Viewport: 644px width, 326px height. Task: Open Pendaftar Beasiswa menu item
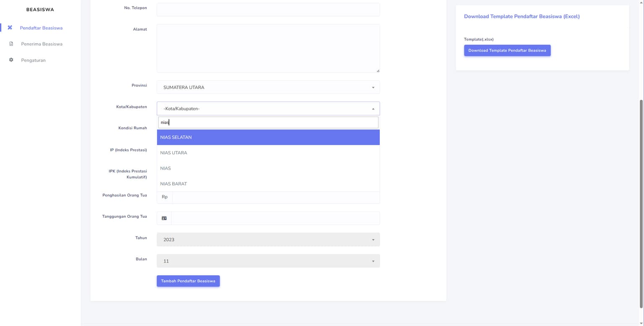pos(41,28)
